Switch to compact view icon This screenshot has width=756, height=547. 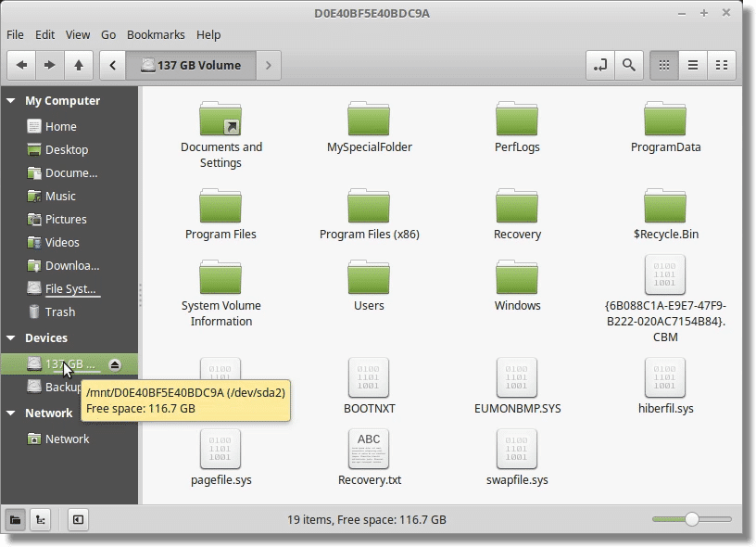coord(724,65)
